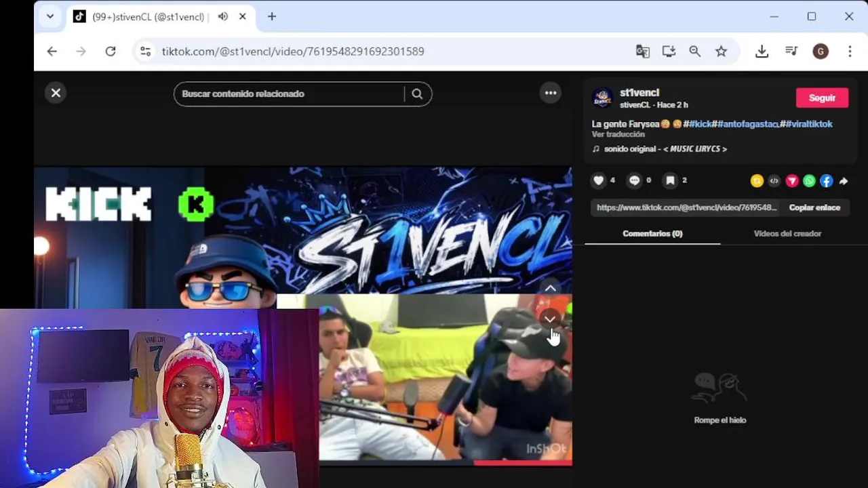Open the zoom magnifier control
The width and height of the screenshot is (868, 488).
coord(694,52)
